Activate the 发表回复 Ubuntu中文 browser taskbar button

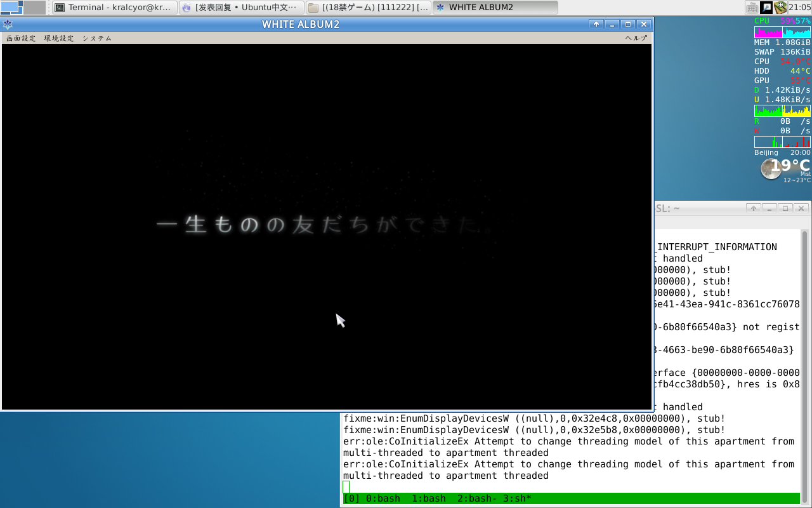click(x=240, y=8)
